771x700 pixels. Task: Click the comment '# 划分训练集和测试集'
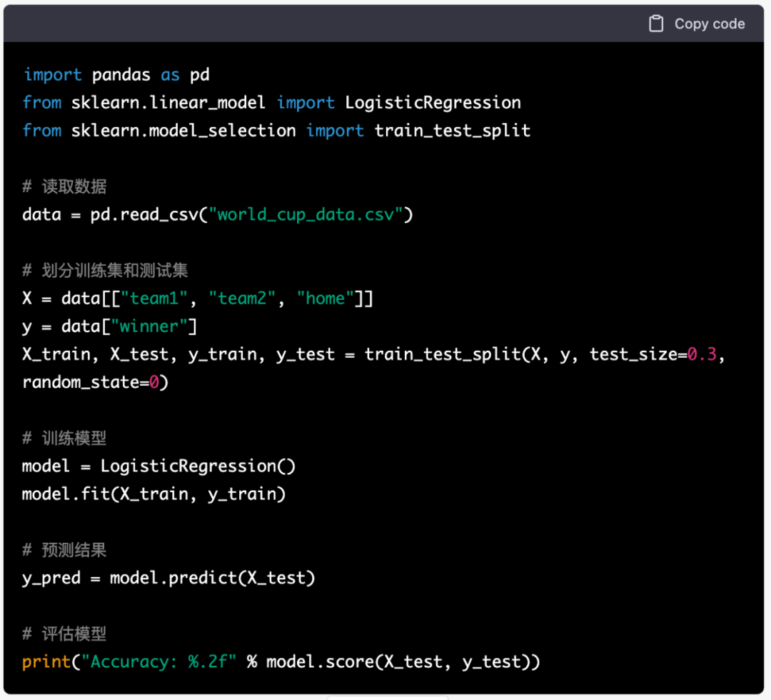pos(105,270)
